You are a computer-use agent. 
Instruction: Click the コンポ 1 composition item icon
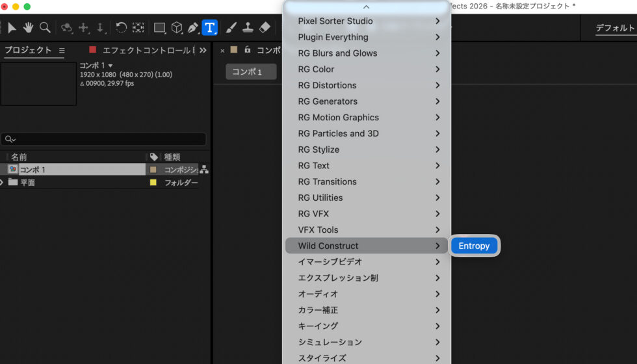tap(12, 170)
